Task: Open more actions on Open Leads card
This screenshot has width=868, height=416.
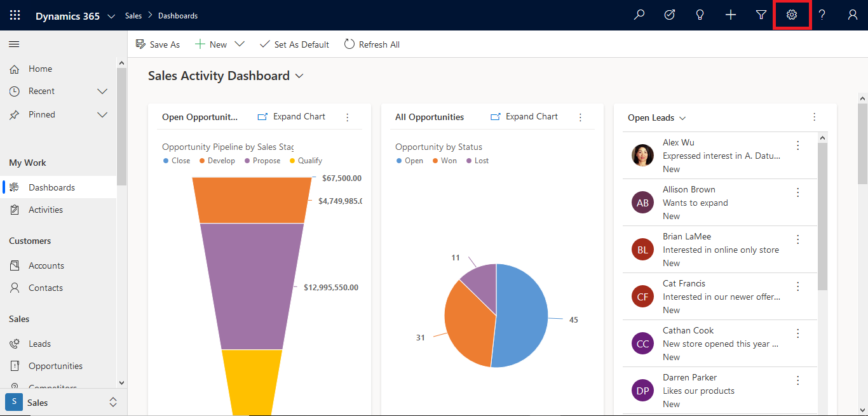Action: click(x=814, y=117)
